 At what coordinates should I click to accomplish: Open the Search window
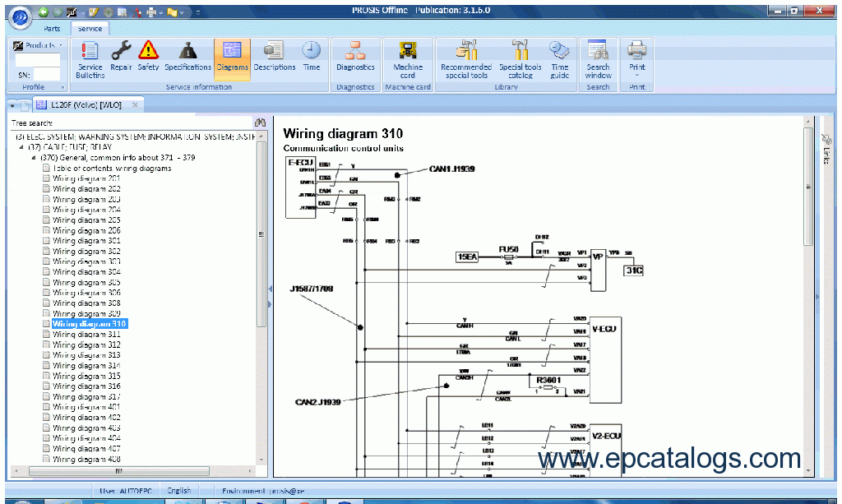pos(598,59)
